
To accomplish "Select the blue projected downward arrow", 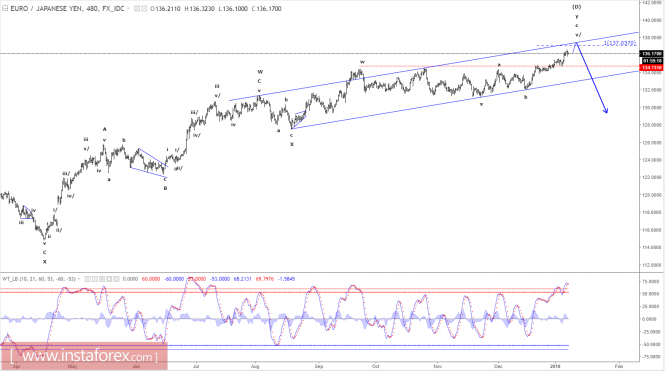I will (x=592, y=78).
